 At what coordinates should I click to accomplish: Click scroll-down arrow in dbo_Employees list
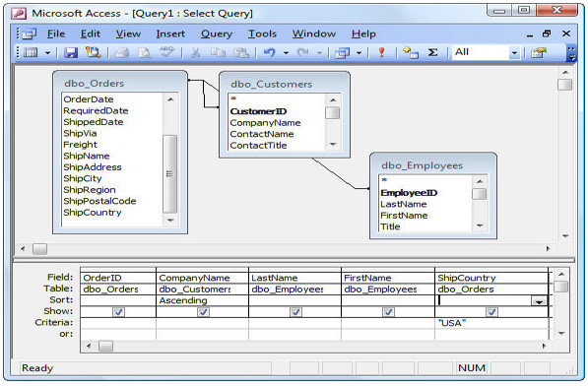coord(480,225)
